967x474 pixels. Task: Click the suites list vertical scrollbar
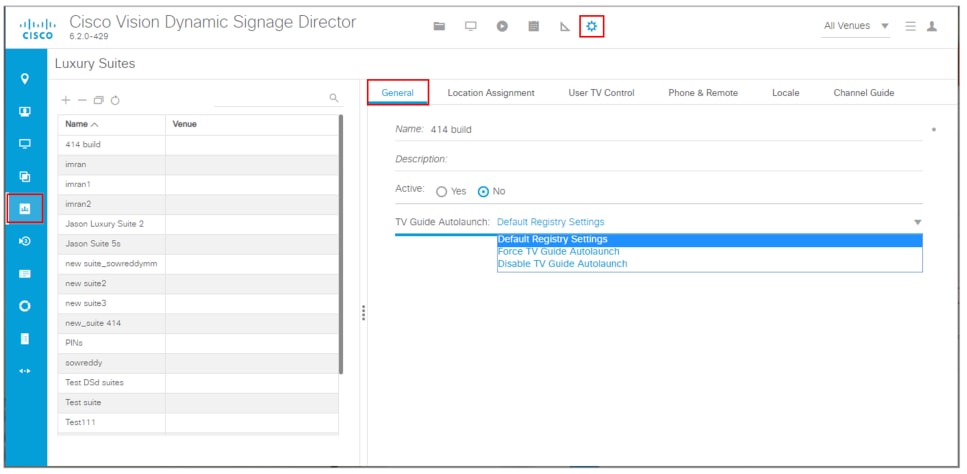tap(341, 245)
